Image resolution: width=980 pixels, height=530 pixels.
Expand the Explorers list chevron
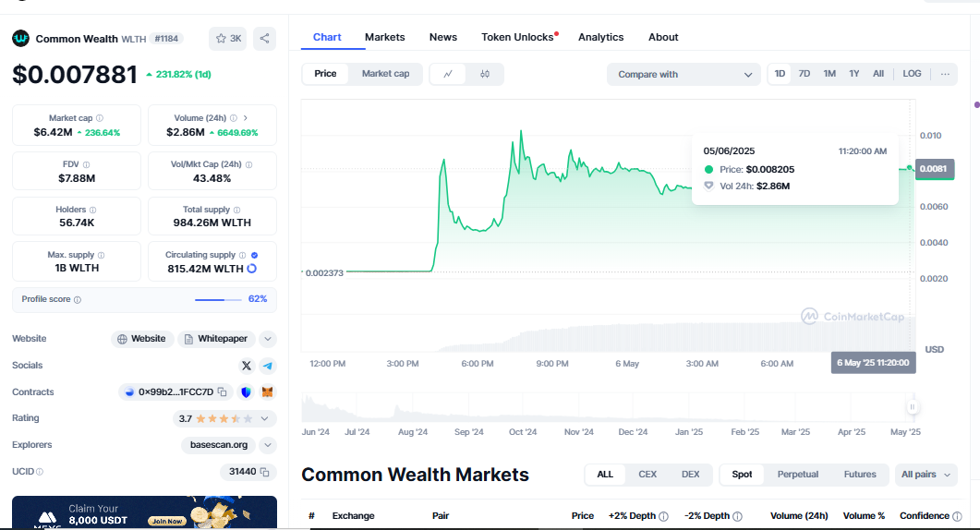[x=268, y=445]
